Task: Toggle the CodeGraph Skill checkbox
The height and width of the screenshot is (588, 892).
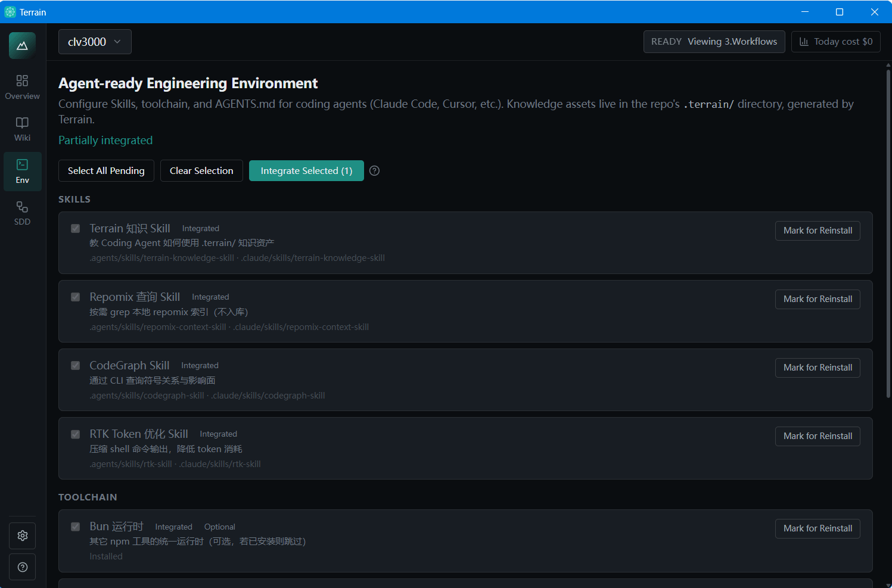Action: pyautogui.click(x=76, y=365)
